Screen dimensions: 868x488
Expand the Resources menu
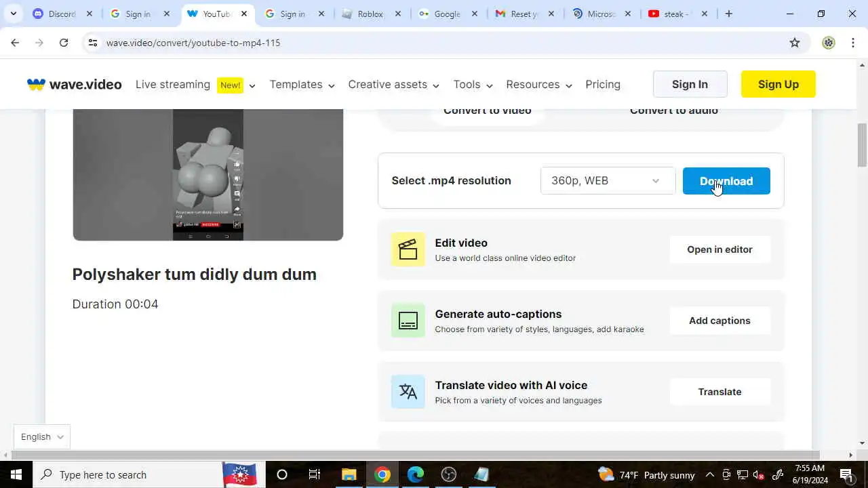click(x=539, y=85)
